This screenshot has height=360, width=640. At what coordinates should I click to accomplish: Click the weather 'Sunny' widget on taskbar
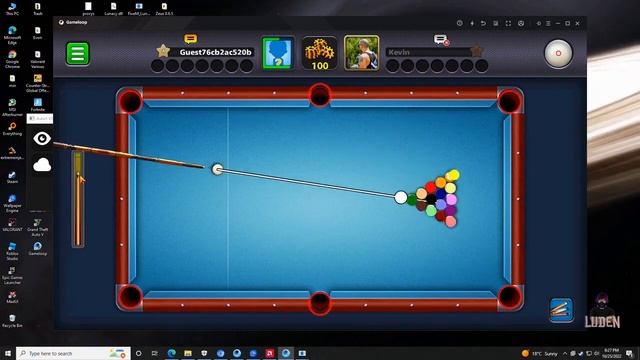point(540,353)
